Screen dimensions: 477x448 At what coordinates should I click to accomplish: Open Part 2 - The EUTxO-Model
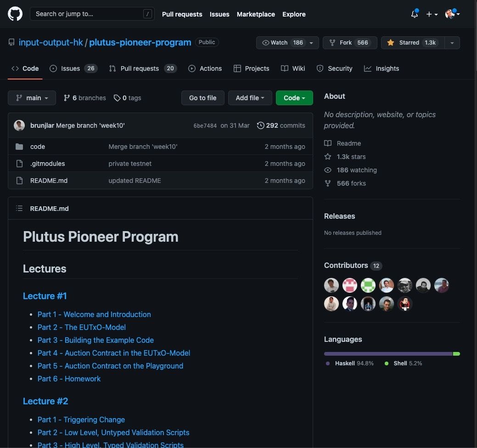tap(82, 327)
